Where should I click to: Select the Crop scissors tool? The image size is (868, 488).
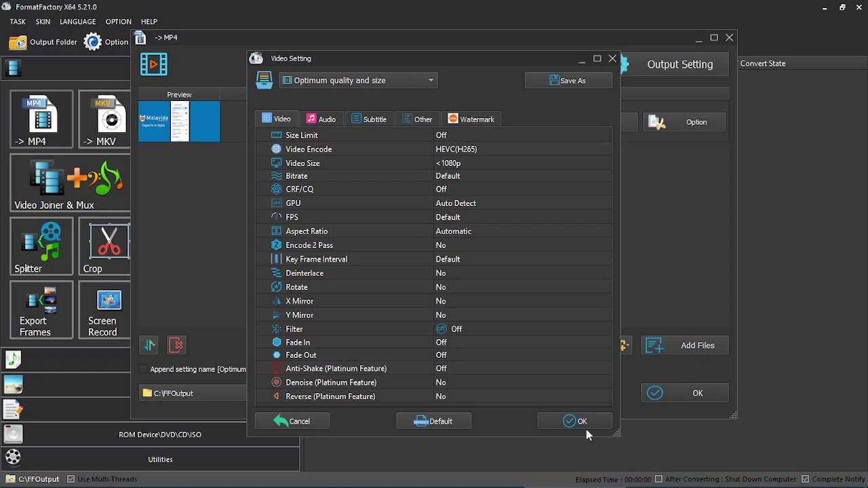pos(104,246)
